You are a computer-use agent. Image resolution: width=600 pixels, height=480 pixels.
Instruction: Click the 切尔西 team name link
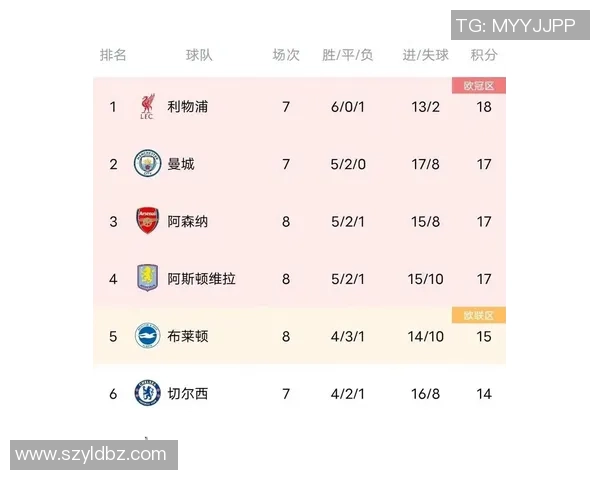187,393
